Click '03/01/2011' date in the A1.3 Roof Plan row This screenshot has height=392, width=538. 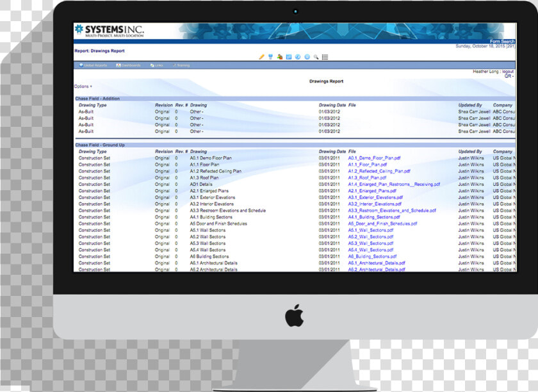pyautogui.click(x=329, y=178)
